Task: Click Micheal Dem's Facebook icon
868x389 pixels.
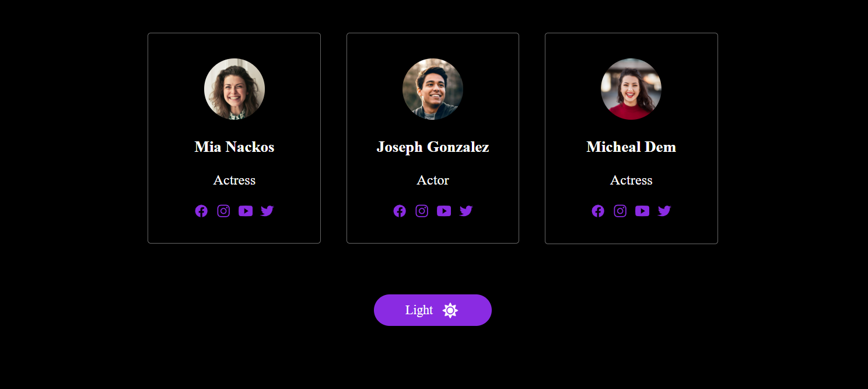Action: point(598,211)
